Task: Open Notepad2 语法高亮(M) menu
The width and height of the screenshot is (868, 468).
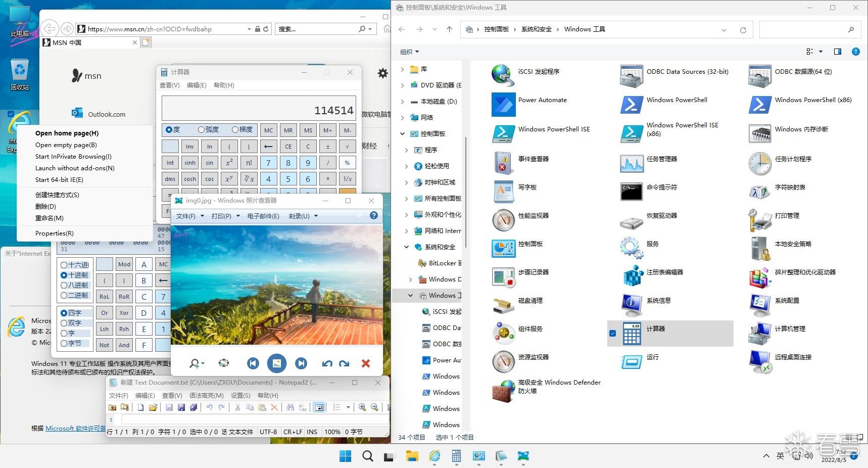Action: pyautogui.click(x=207, y=396)
